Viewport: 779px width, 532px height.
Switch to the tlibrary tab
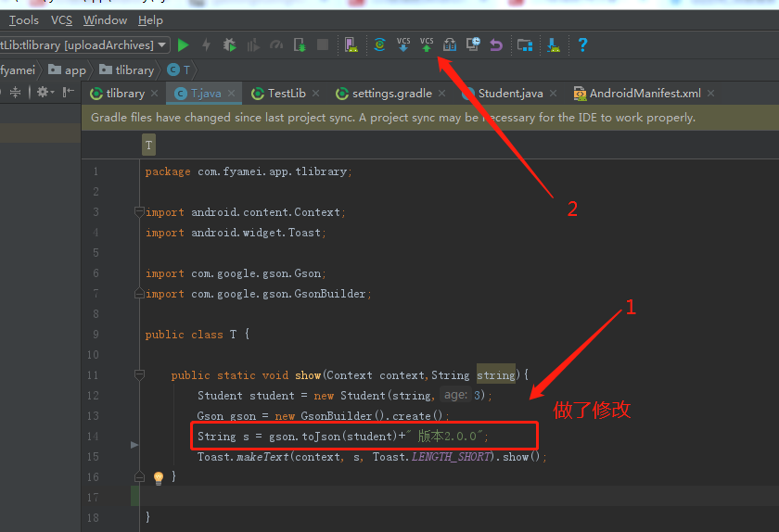(125, 94)
